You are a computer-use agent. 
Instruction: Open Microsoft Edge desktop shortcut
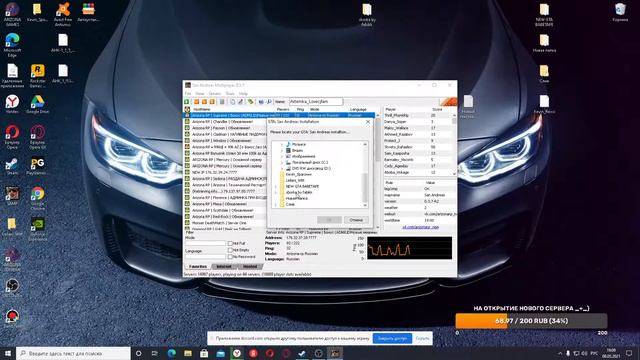click(12, 45)
